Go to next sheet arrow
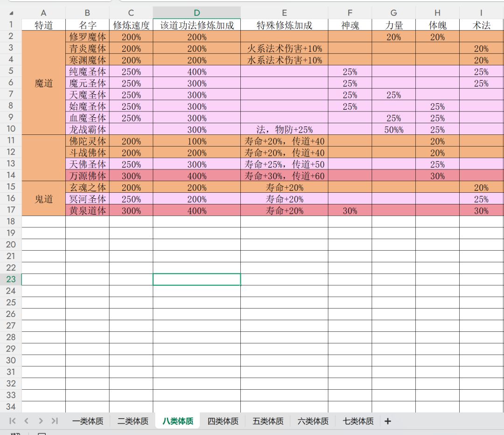The height and width of the screenshot is (435, 504). (x=41, y=421)
